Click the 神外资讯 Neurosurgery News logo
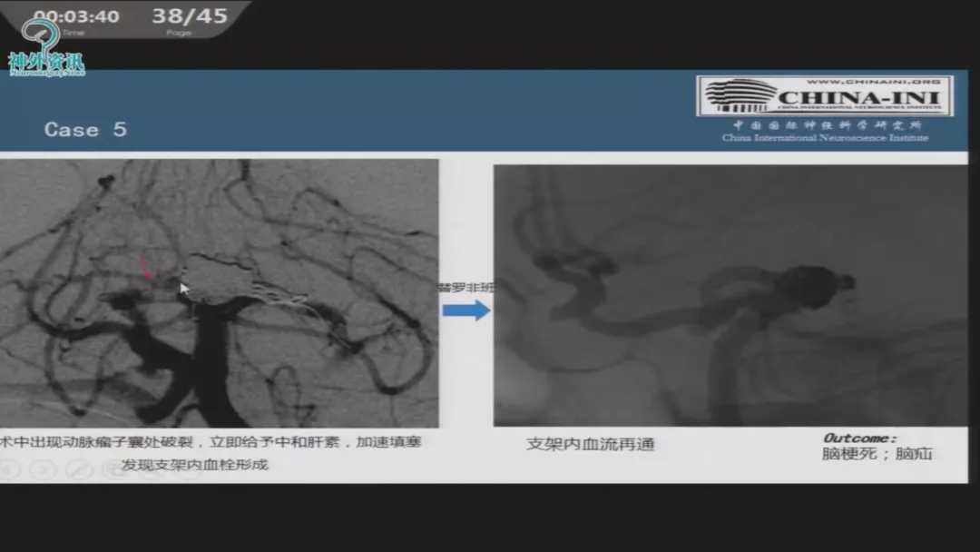This screenshot has height=552, width=980. (45, 49)
